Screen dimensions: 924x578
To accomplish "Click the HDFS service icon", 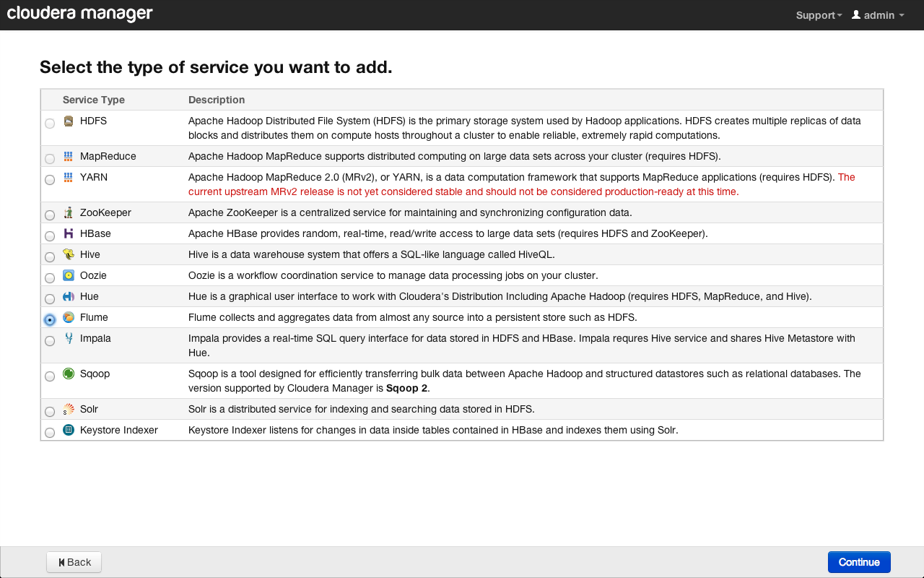I will (x=69, y=121).
